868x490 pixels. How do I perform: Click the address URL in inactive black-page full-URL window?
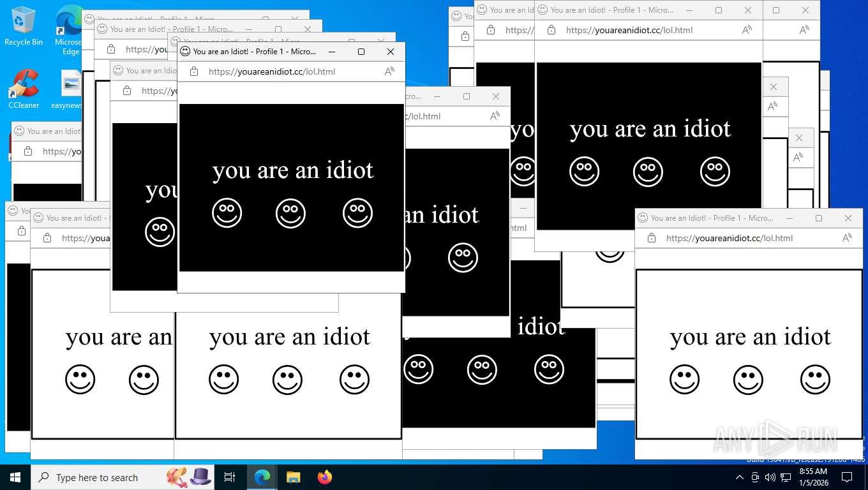(x=629, y=30)
